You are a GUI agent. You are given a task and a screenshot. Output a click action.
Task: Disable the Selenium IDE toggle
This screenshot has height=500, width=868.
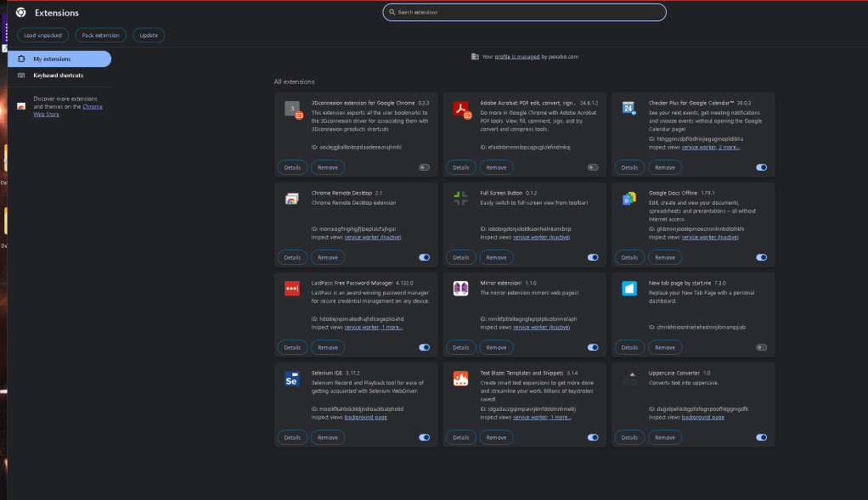(x=424, y=437)
